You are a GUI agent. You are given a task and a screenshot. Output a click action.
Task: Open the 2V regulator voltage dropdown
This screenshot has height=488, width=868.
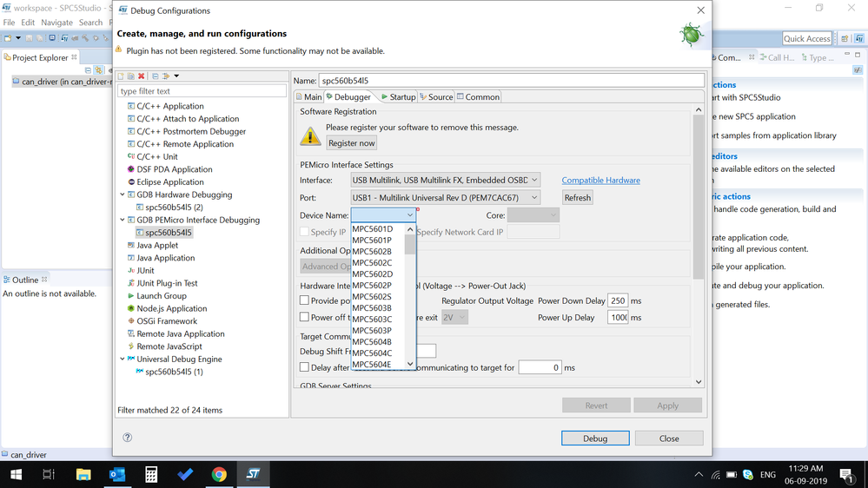(454, 318)
